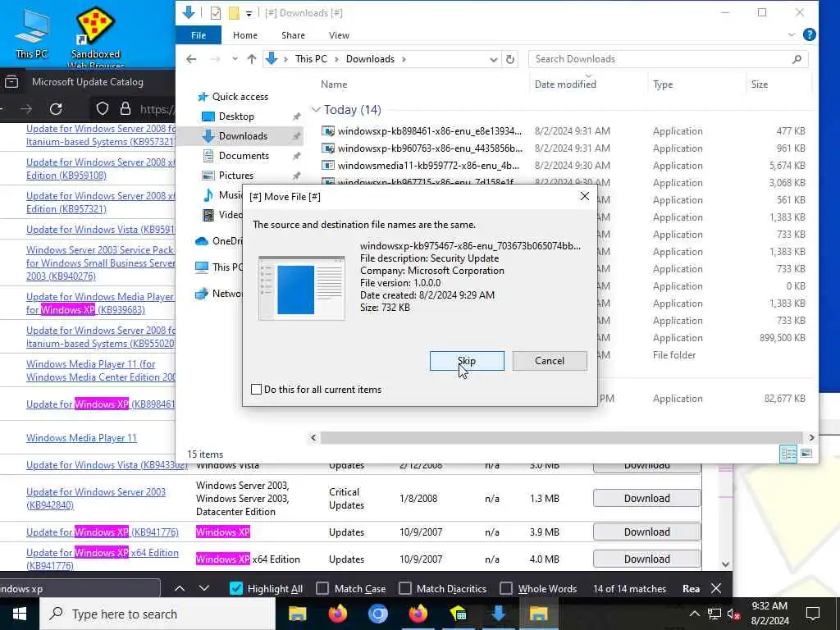Select Desktop in the navigation pane
This screenshot has width=840, height=630.
[236, 116]
